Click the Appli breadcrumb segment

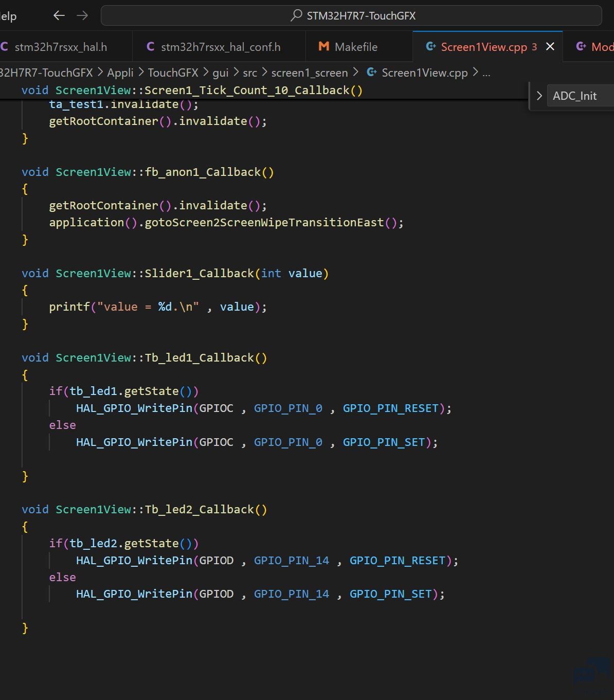pyautogui.click(x=120, y=73)
